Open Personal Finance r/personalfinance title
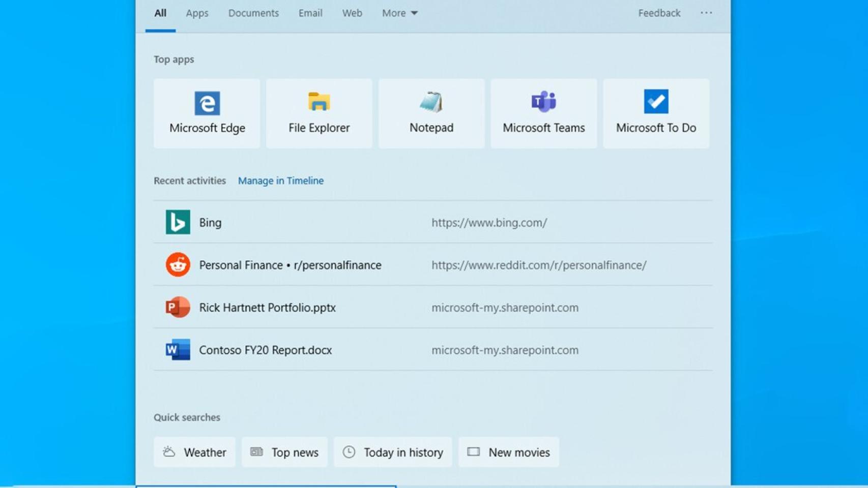 coord(290,265)
